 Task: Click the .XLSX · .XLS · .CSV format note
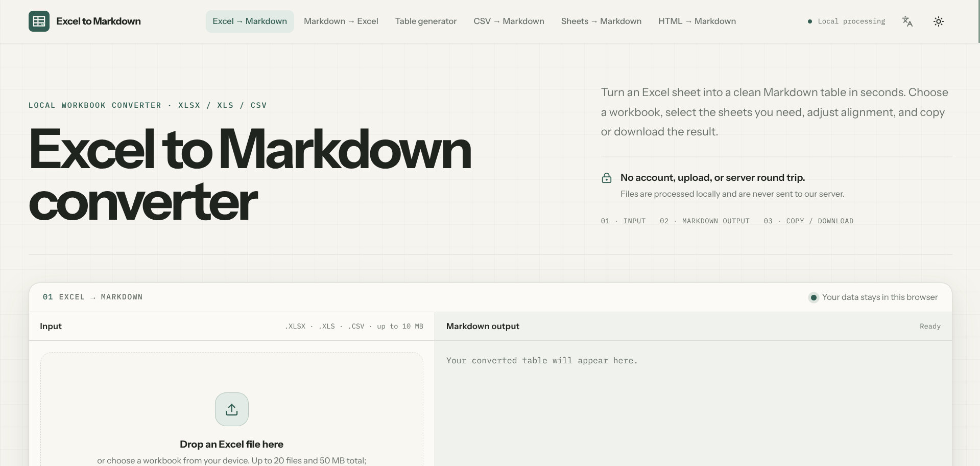[x=354, y=327]
